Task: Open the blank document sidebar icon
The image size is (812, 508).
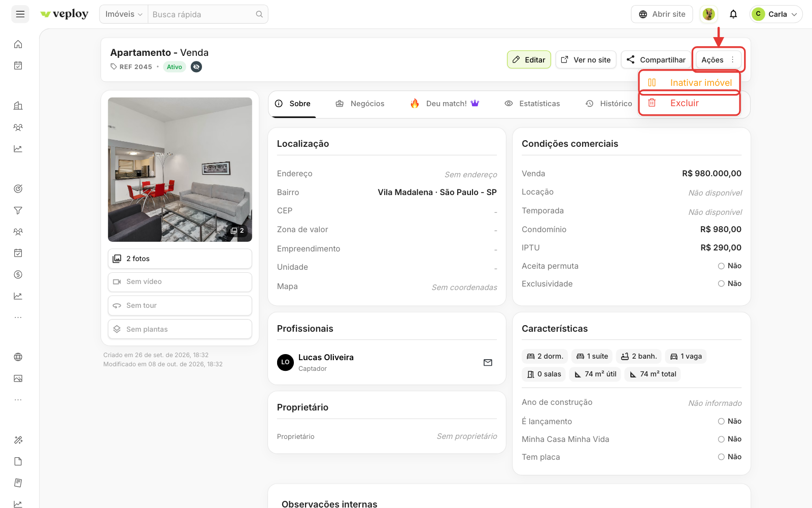Action: 18,461
